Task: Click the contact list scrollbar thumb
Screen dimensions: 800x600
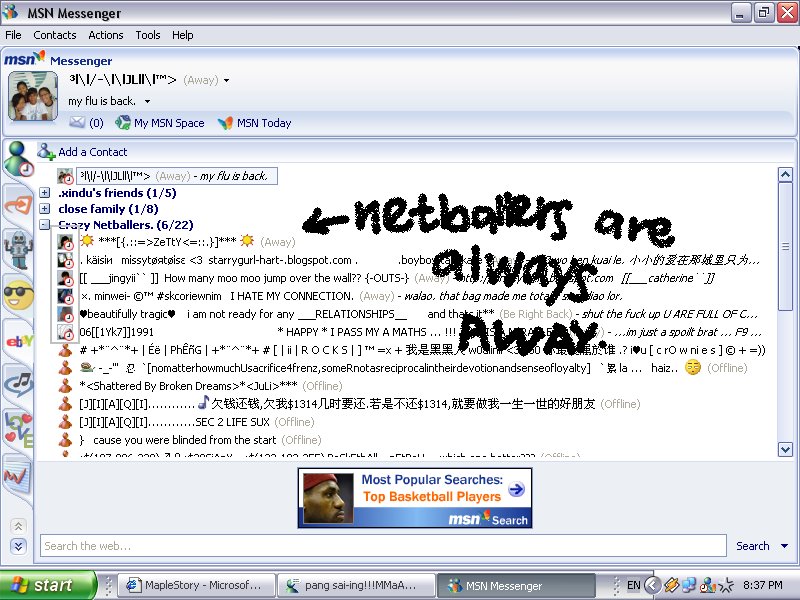Action: click(x=785, y=246)
